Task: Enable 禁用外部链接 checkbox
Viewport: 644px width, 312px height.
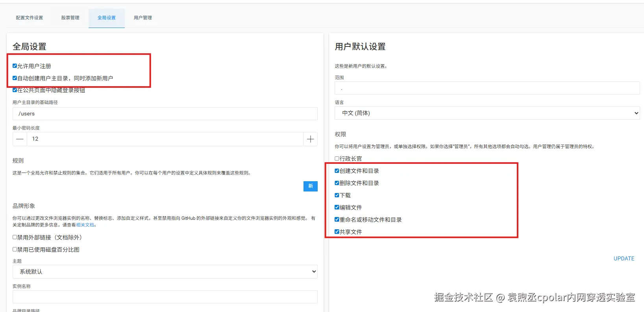Action: point(15,237)
